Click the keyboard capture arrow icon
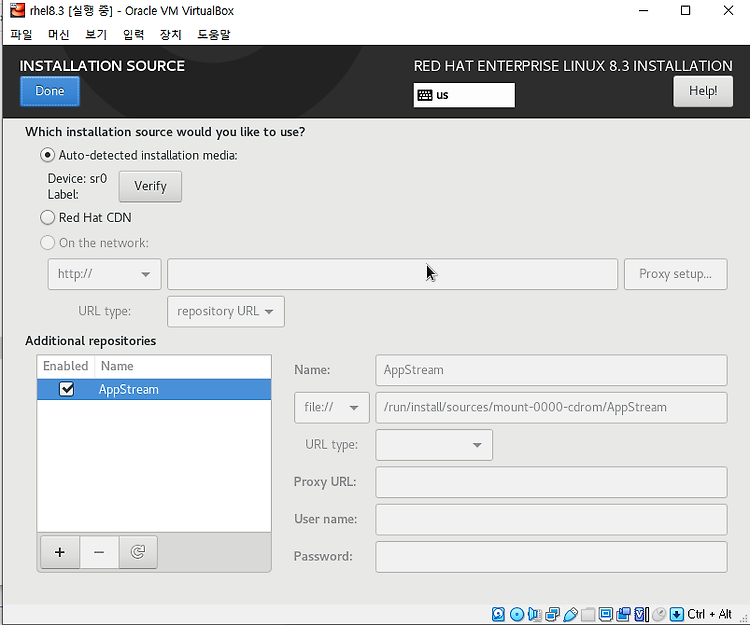750x625 pixels. [676, 614]
